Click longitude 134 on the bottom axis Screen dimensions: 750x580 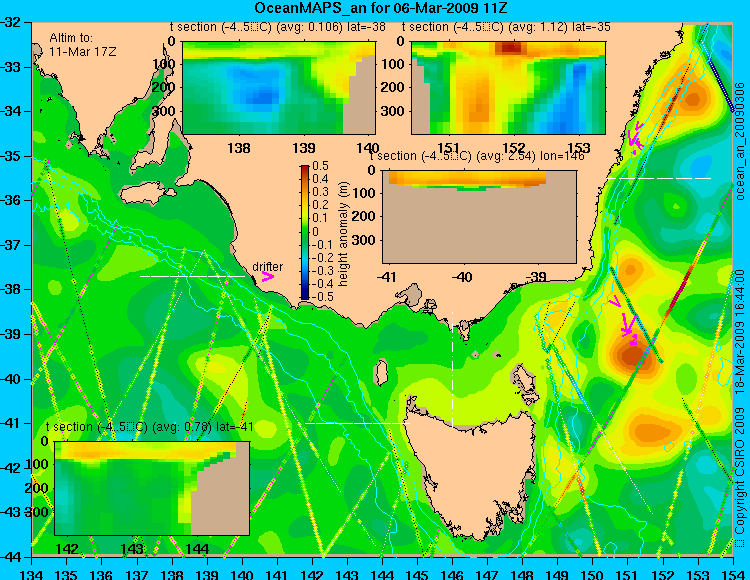[32, 575]
